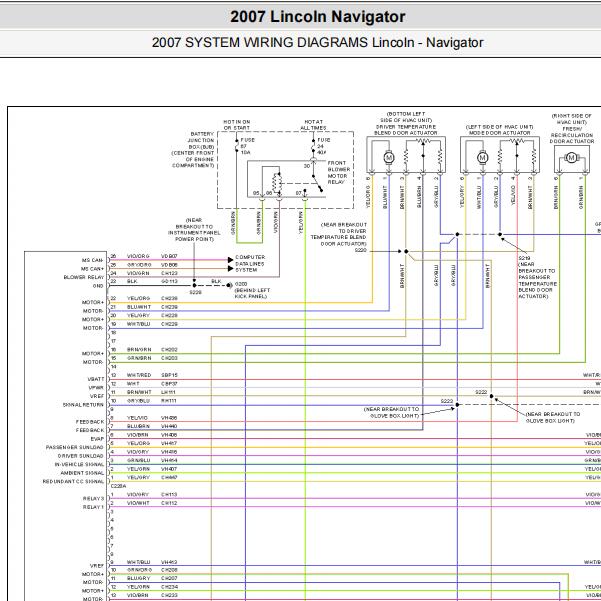Click the S223 splice dot

tap(457, 405)
